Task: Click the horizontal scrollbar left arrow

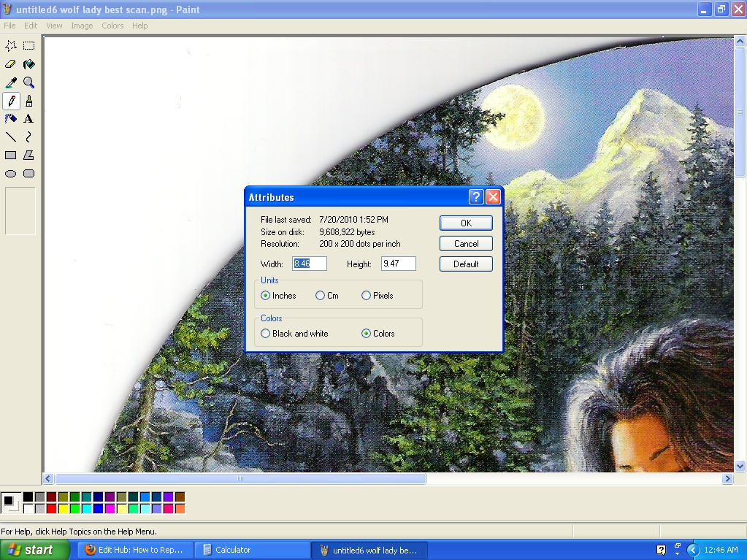Action: (x=48, y=478)
